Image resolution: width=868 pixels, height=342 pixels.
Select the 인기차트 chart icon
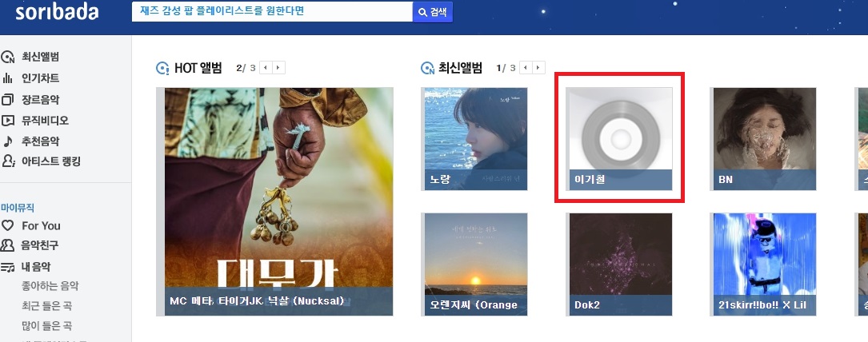[8, 78]
